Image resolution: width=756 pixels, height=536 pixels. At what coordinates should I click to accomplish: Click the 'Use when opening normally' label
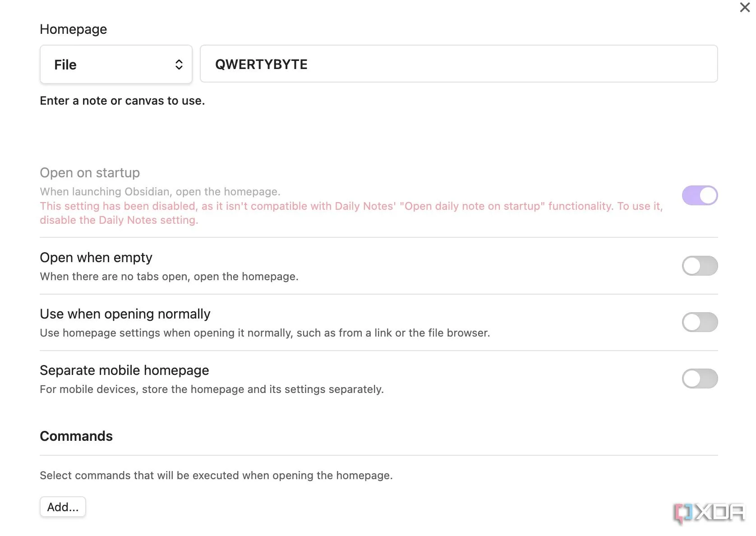(x=125, y=314)
